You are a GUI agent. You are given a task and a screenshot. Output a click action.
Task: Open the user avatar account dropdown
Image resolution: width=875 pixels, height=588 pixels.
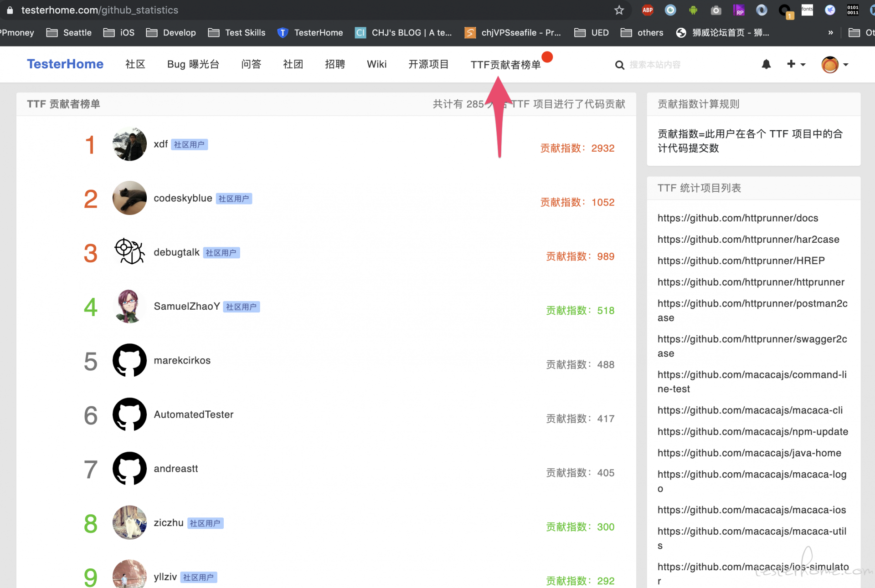click(835, 65)
